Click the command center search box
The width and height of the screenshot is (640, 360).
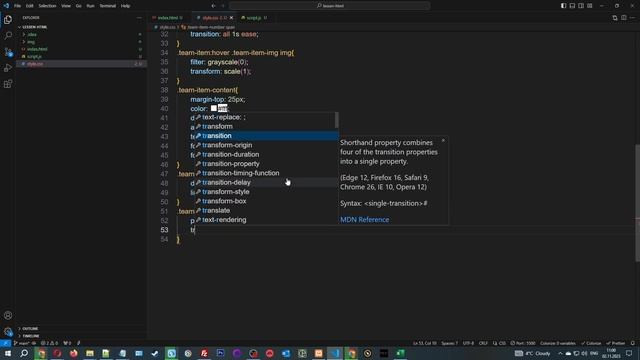coord(330,6)
